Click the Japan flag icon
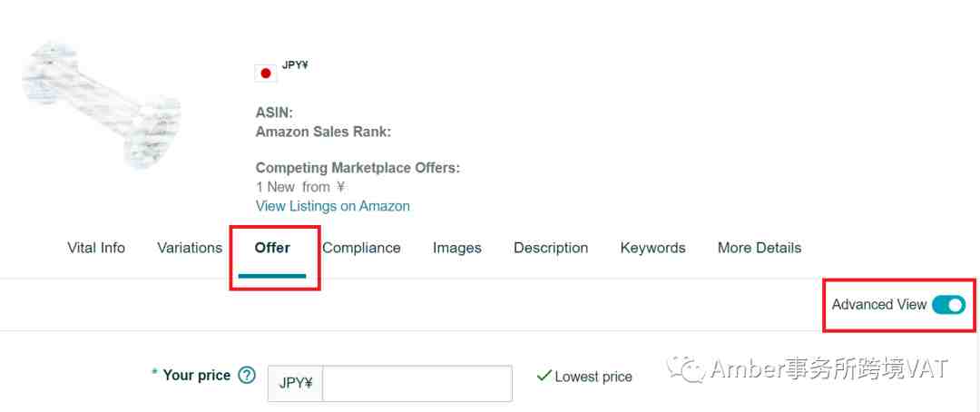 click(x=266, y=74)
